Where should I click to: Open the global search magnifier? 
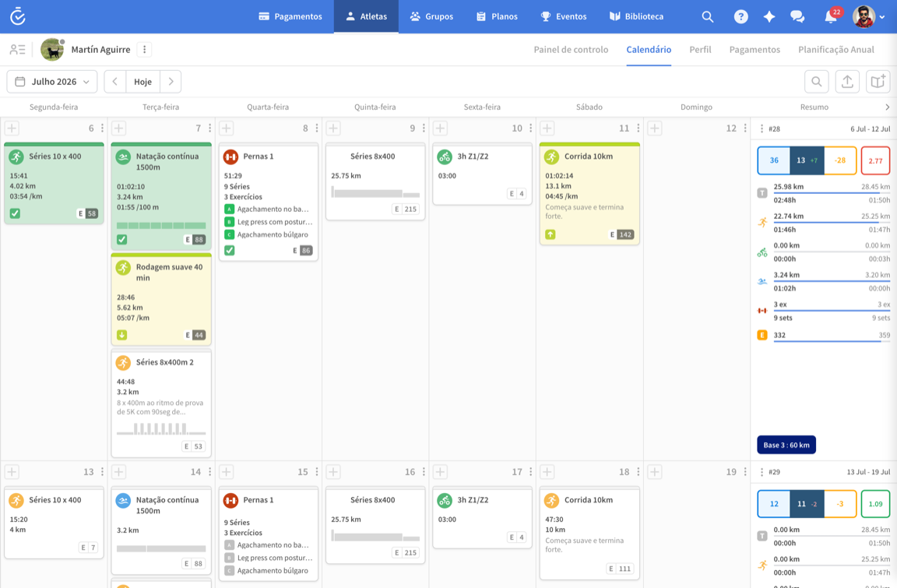click(708, 16)
